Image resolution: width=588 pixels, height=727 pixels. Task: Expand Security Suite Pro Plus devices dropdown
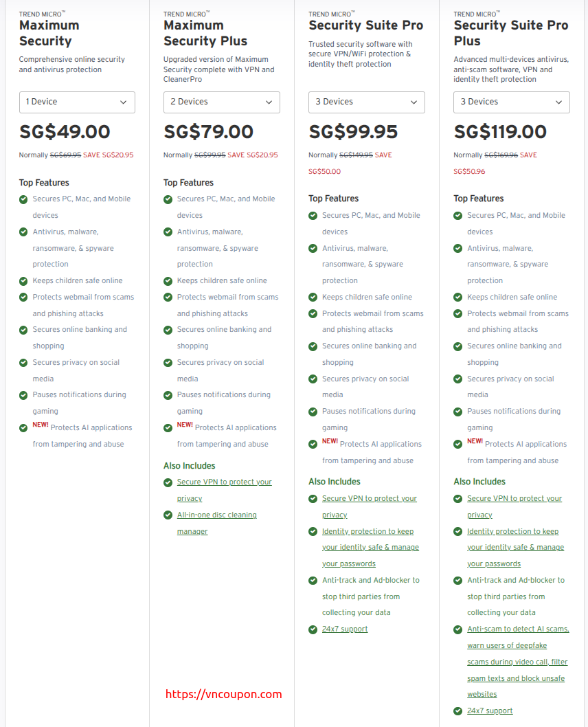pyautogui.click(x=511, y=102)
